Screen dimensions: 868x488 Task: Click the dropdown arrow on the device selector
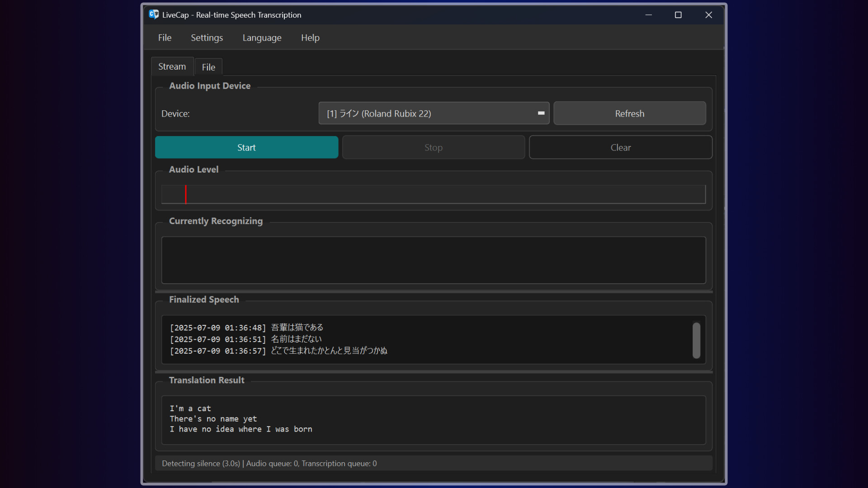540,113
